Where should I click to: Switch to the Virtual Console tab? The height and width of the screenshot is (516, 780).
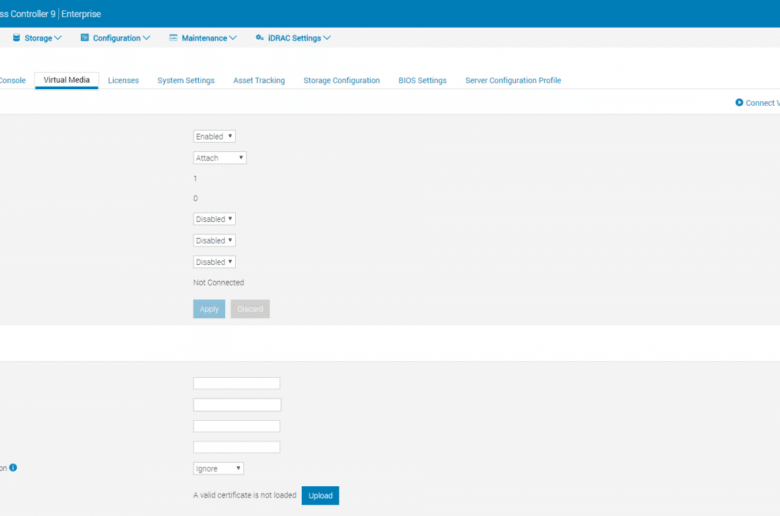12,80
